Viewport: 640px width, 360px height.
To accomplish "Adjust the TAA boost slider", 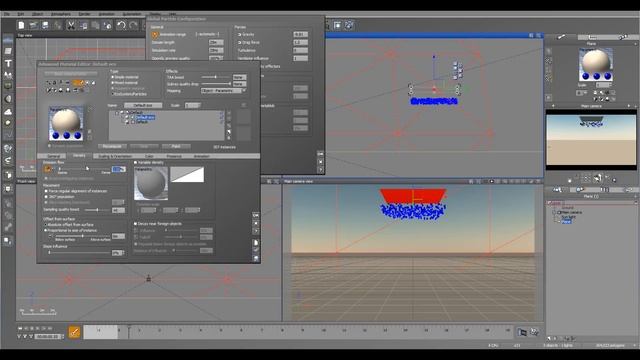I will (215, 77).
